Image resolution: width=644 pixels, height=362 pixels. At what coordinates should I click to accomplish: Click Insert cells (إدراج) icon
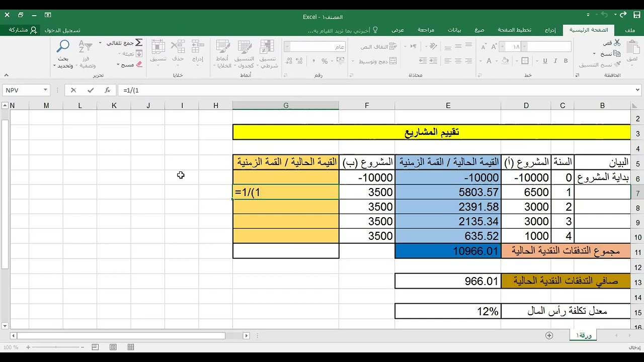(198, 47)
